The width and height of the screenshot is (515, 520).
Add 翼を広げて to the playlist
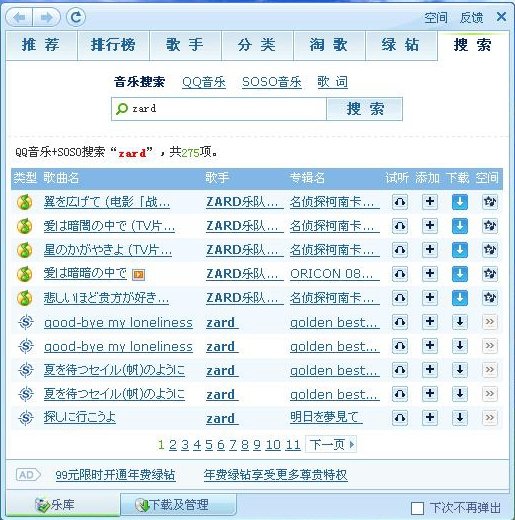[x=430, y=202]
